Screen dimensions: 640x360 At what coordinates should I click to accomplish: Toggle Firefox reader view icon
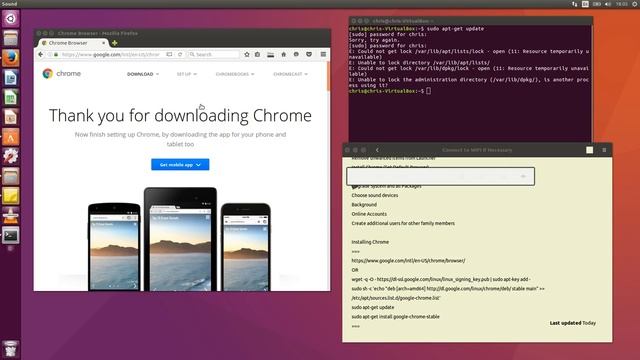pos(169,54)
